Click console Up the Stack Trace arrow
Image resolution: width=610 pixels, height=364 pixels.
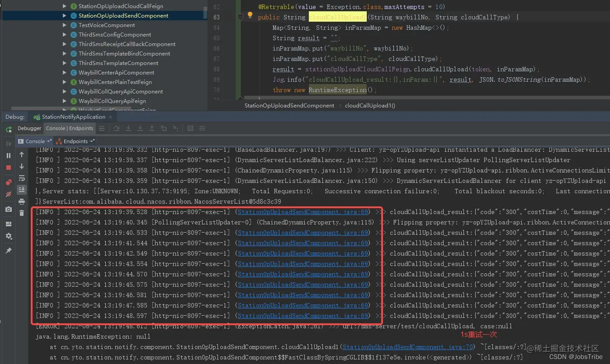pyautogui.click(x=22, y=154)
